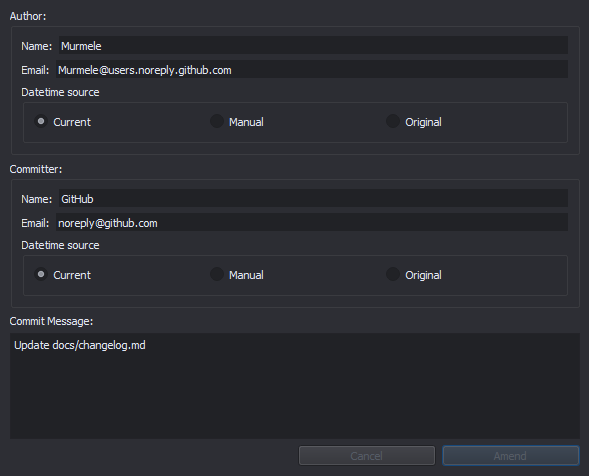This screenshot has width=589, height=476.
Task: Click Datetime source label under Author
Action: pyautogui.click(x=60, y=92)
